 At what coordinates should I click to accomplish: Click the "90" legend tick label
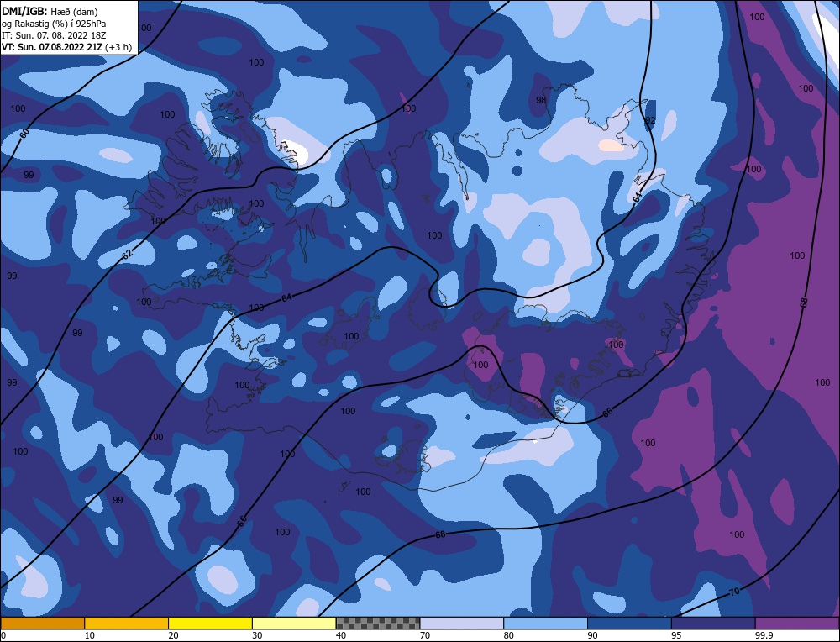[x=593, y=635]
